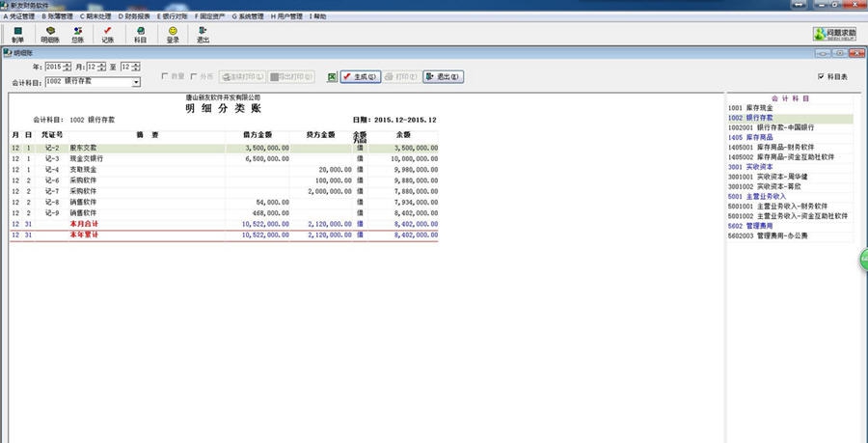The height and width of the screenshot is (443, 868).
Task: Click the 本月合计 total row
Action: tap(224, 224)
